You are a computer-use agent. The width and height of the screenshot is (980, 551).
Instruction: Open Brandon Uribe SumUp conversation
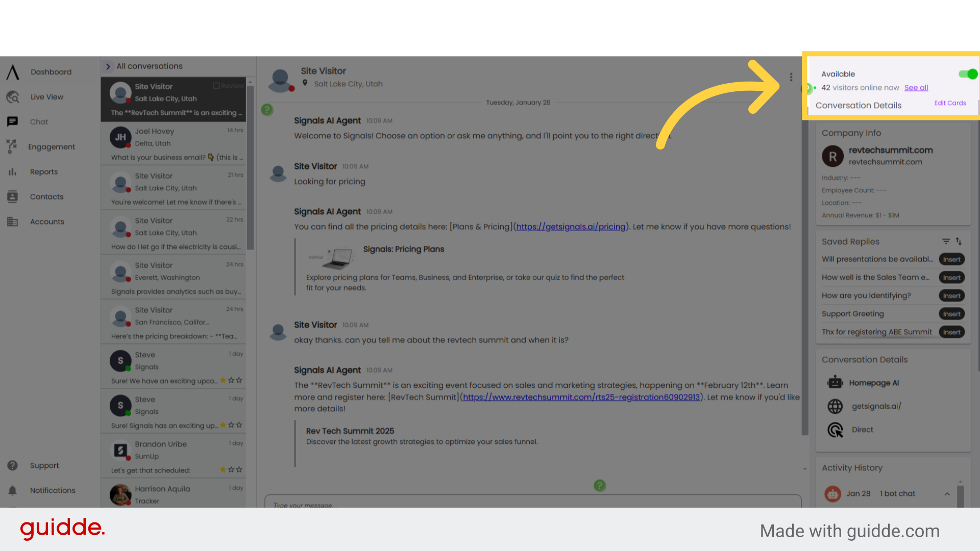(x=174, y=457)
